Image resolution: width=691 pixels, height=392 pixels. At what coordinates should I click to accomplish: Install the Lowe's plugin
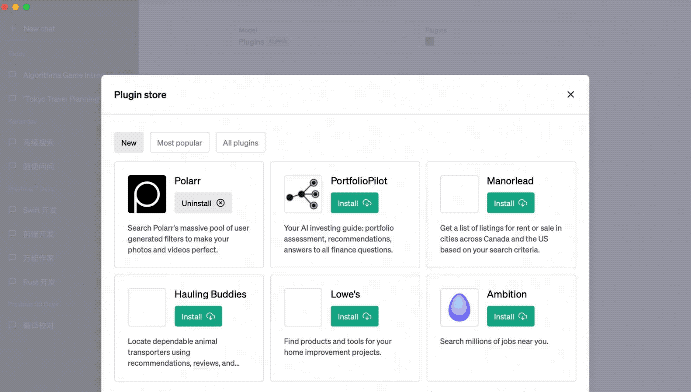[354, 316]
